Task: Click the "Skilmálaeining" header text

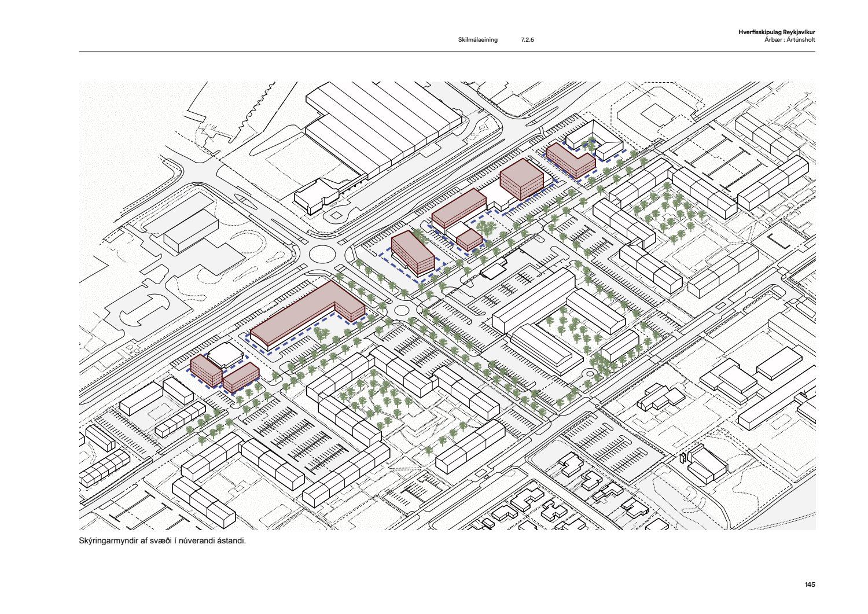Action: [x=477, y=40]
